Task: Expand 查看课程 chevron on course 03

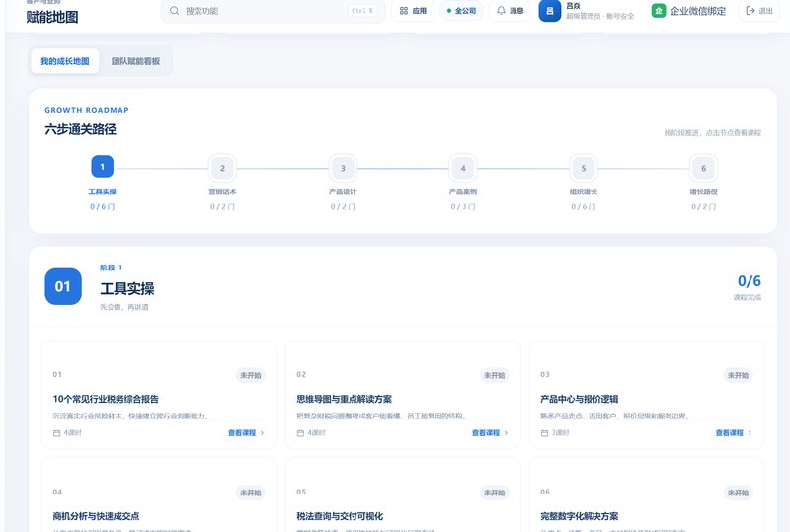Action: click(750, 433)
